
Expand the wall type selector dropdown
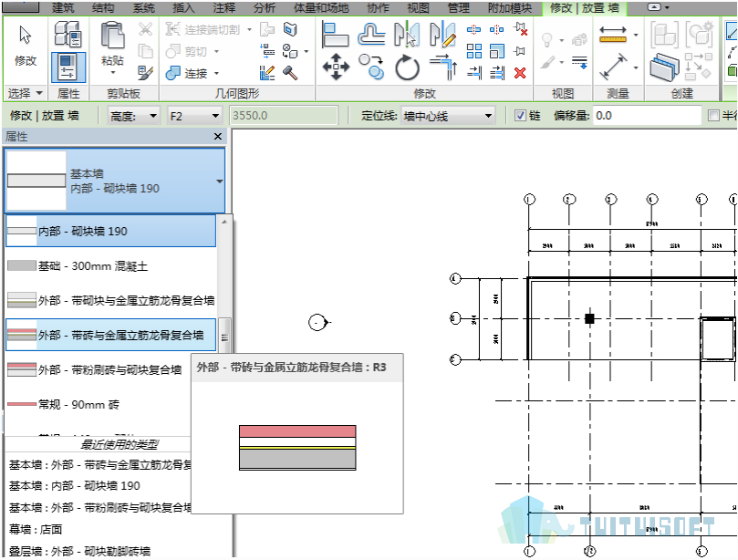(220, 181)
